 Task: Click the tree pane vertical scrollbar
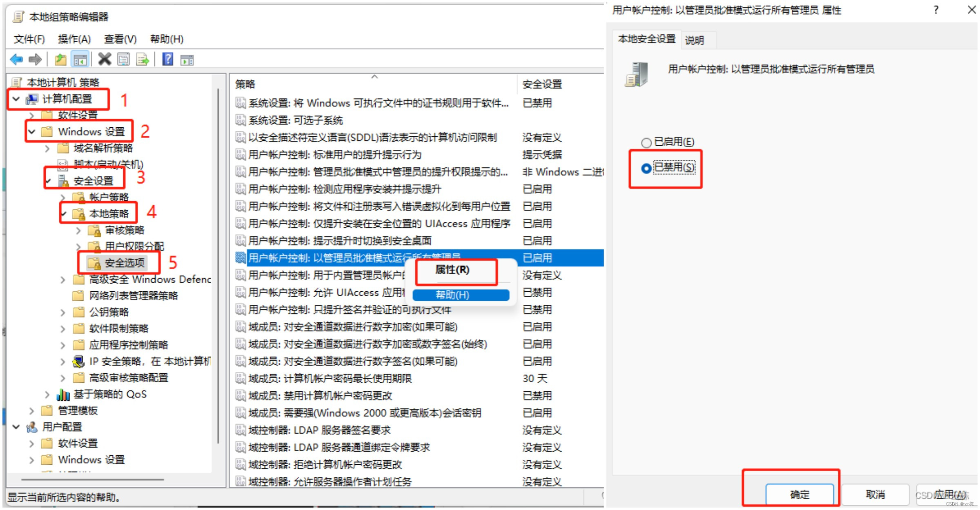[218, 265]
